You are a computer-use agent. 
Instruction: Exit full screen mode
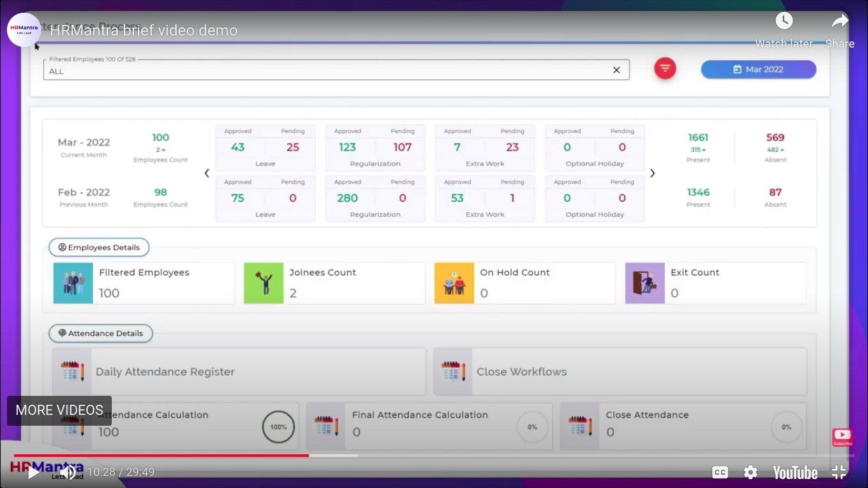click(x=839, y=472)
